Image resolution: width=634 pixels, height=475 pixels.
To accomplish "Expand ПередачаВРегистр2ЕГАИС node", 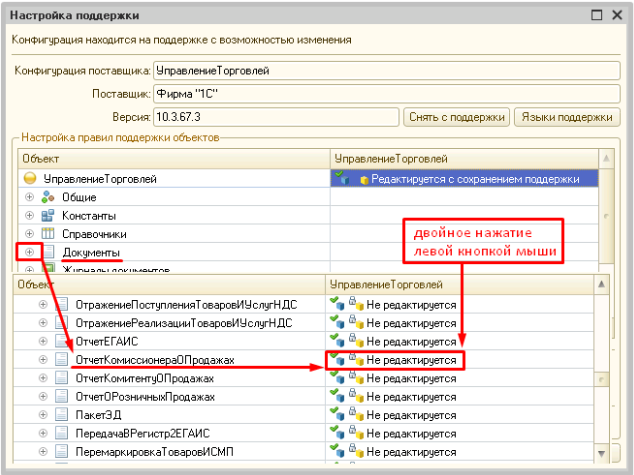I will coord(43,433).
